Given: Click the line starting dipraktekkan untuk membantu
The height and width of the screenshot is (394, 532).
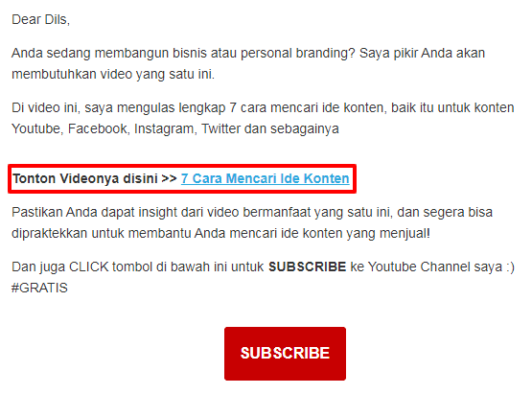Looking at the screenshot, I should pos(220,234).
